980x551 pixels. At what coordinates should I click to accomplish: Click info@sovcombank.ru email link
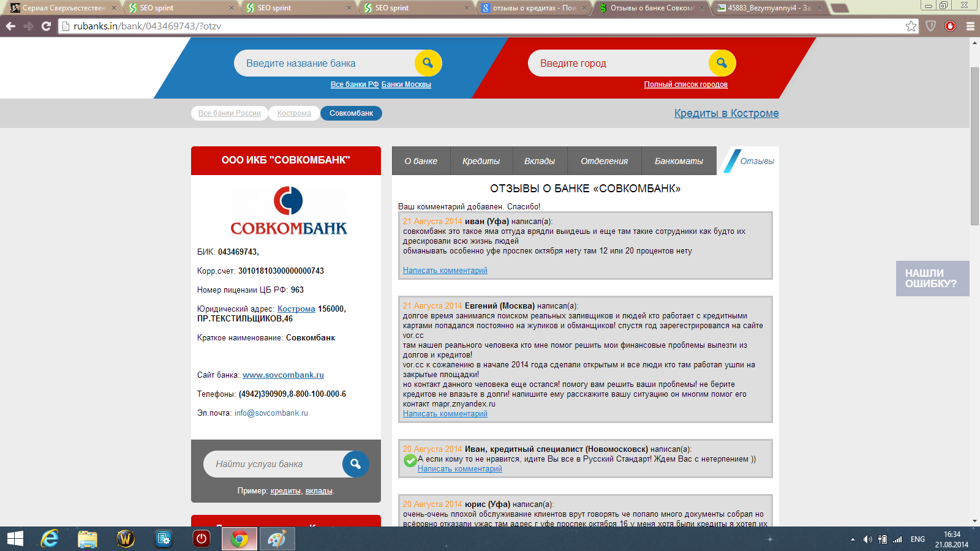click(x=271, y=413)
